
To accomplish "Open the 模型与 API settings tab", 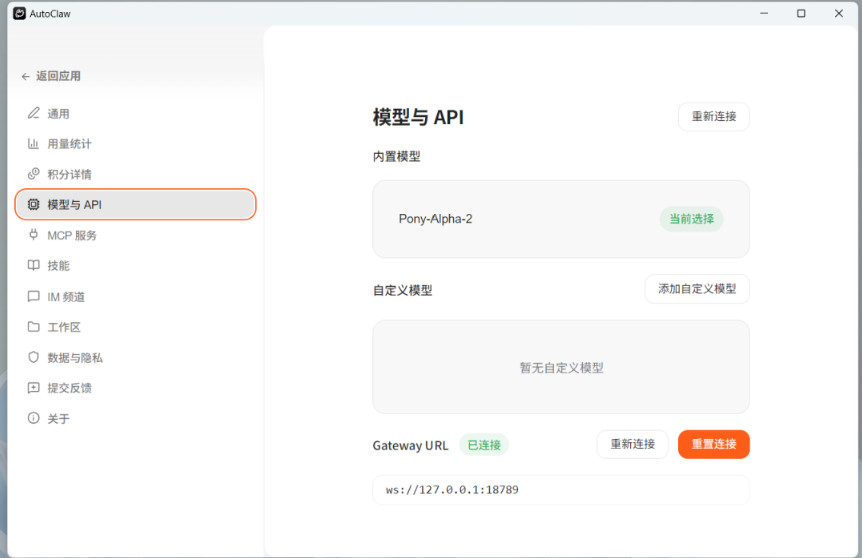I will tap(135, 204).
